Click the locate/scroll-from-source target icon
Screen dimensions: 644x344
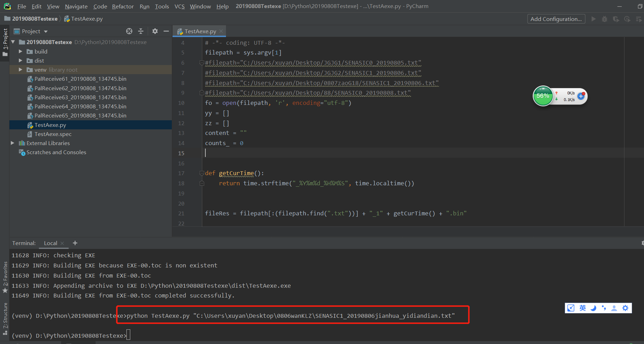tap(129, 31)
